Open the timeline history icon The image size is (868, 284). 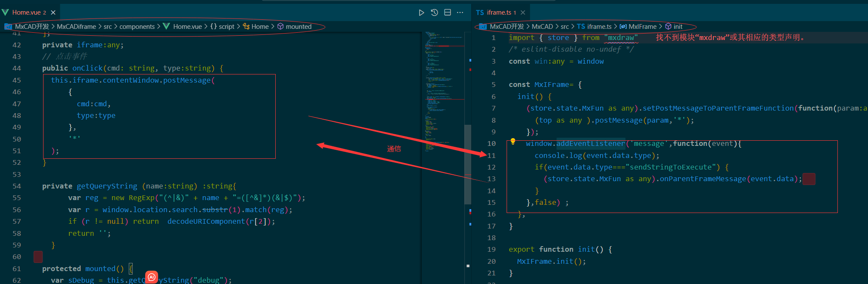(434, 12)
